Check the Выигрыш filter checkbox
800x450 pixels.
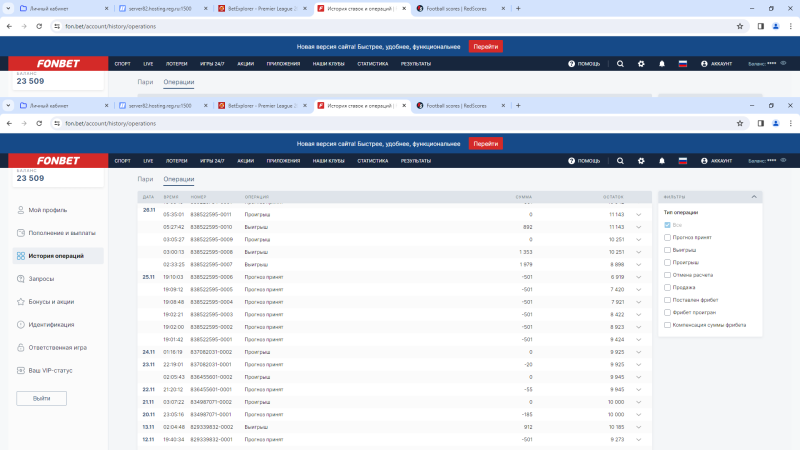tap(667, 250)
